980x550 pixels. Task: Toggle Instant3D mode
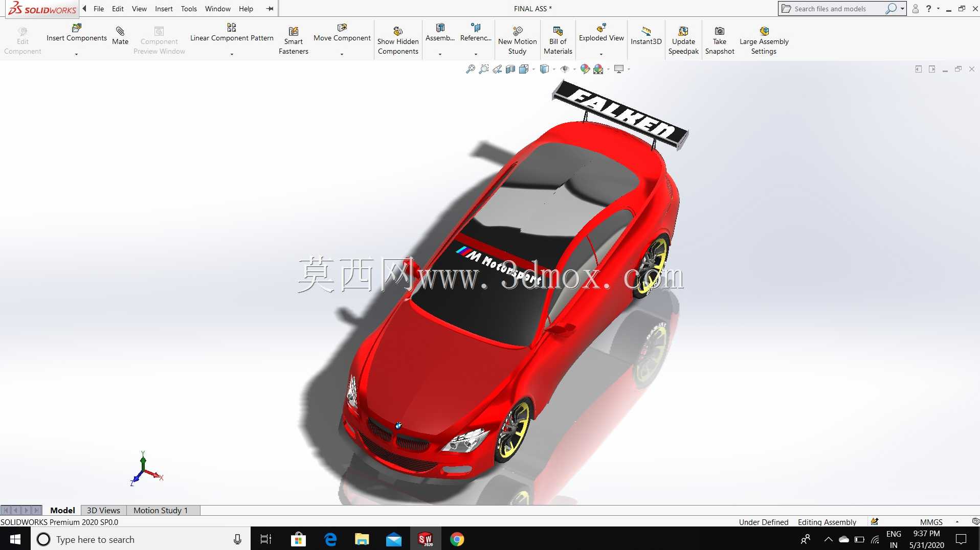646,36
